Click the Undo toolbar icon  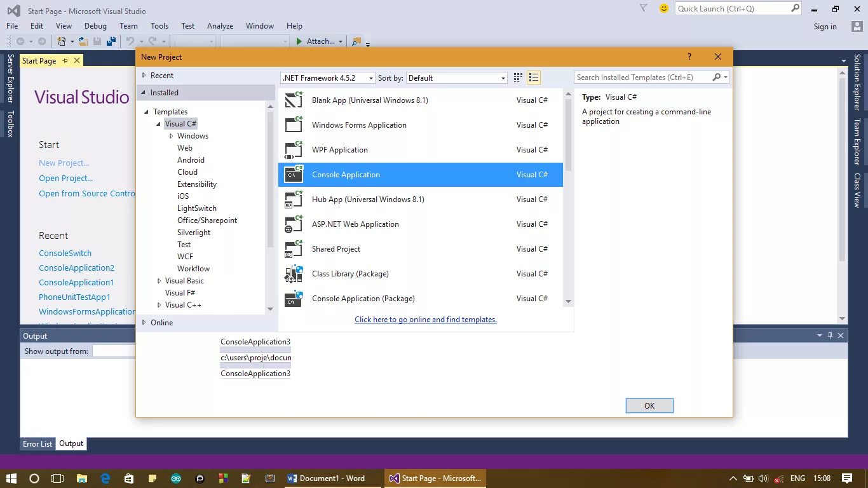pyautogui.click(x=130, y=41)
